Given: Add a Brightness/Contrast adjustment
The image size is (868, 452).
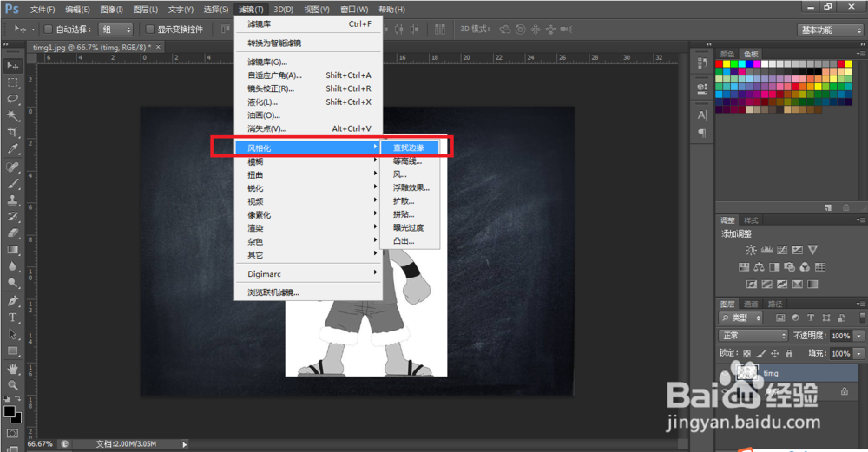Looking at the screenshot, I should pos(751,250).
